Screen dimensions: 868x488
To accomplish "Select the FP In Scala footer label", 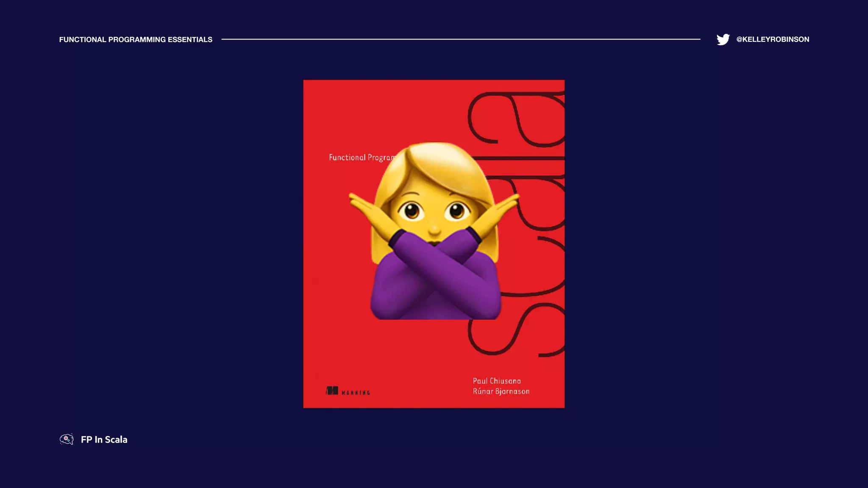I will pos(104,440).
